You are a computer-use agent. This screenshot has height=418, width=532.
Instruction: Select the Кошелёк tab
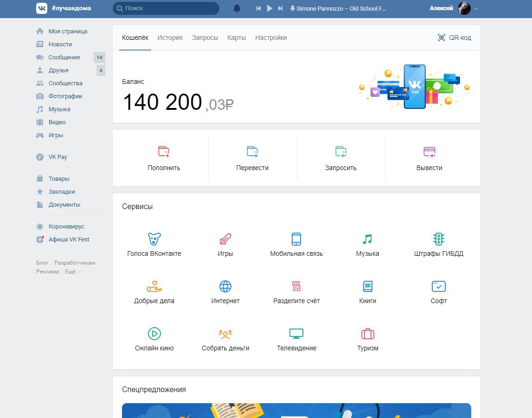(x=135, y=38)
